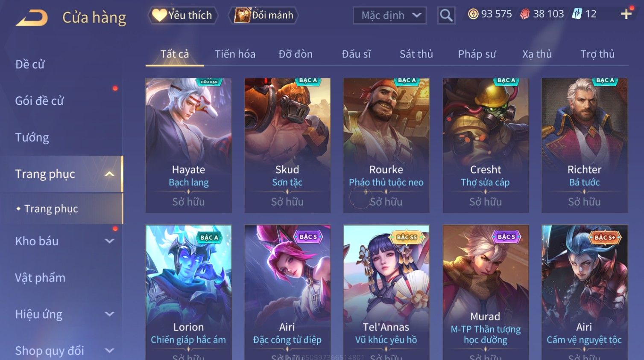Image resolution: width=644 pixels, height=360 pixels.
Task: Open the search magnifier icon
Action: tap(446, 15)
